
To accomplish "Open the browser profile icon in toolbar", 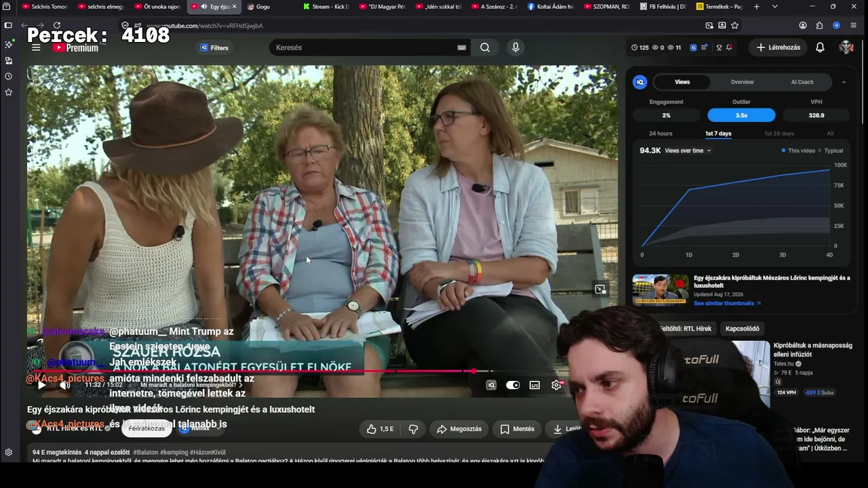I will (x=803, y=26).
